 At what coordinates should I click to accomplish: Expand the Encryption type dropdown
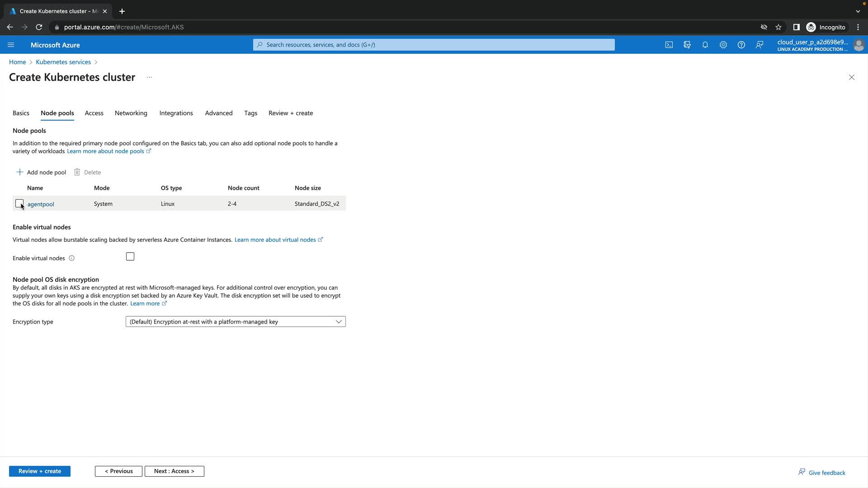(236, 322)
